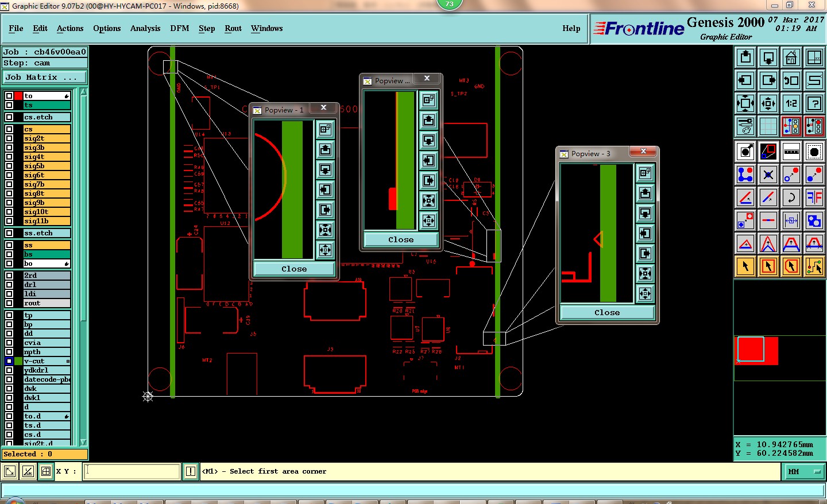Select the ruler measurement tool
827x504 pixels.
(791, 152)
